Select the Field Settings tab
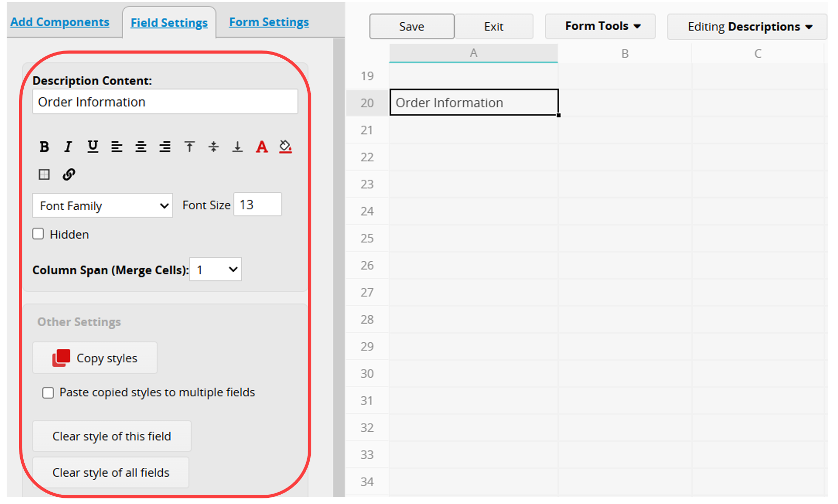Screen dimensions: 838x504 click(x=169, y=23)
